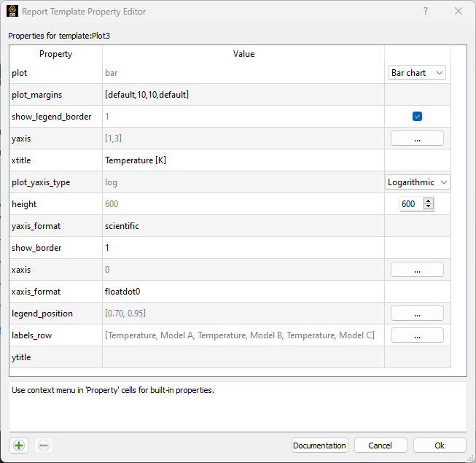The width and height of the screenshot is (476, 463).
Task: Open the legend_position ellipsis editor button
Action: point(417,314)
